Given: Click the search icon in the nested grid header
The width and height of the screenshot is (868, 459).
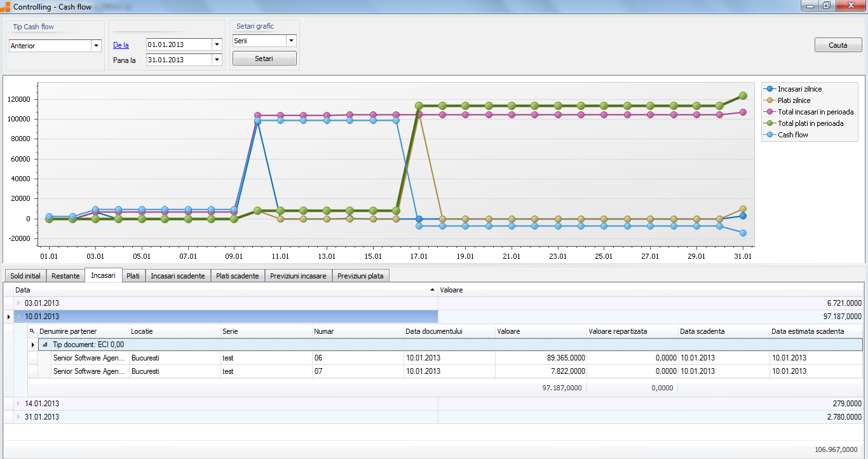Looking at the screenshot, I should [32, 331].
